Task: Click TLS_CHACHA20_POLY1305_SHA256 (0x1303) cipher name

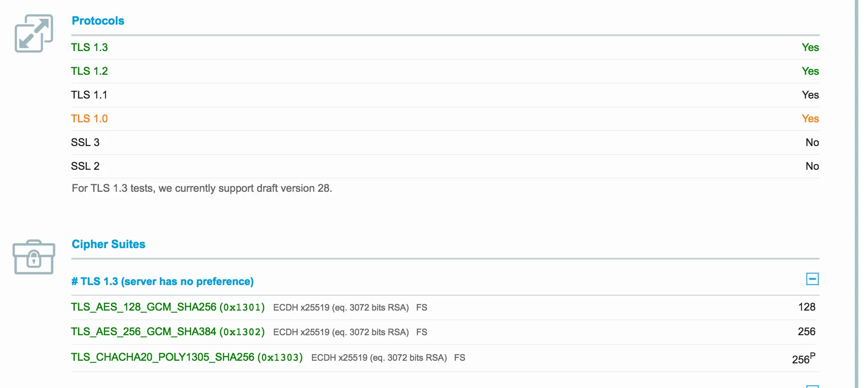Action: click(x=187, y=357)
